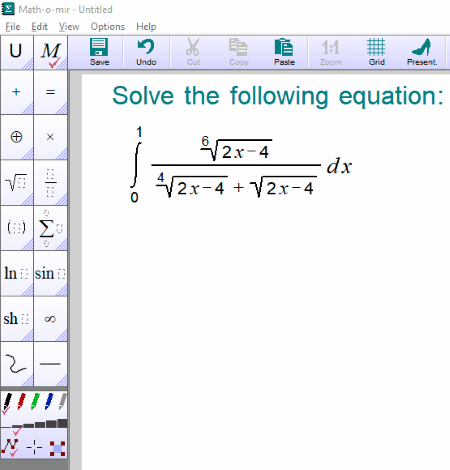
Task: Insert the sin function template
Action: (x=50, y=273)
